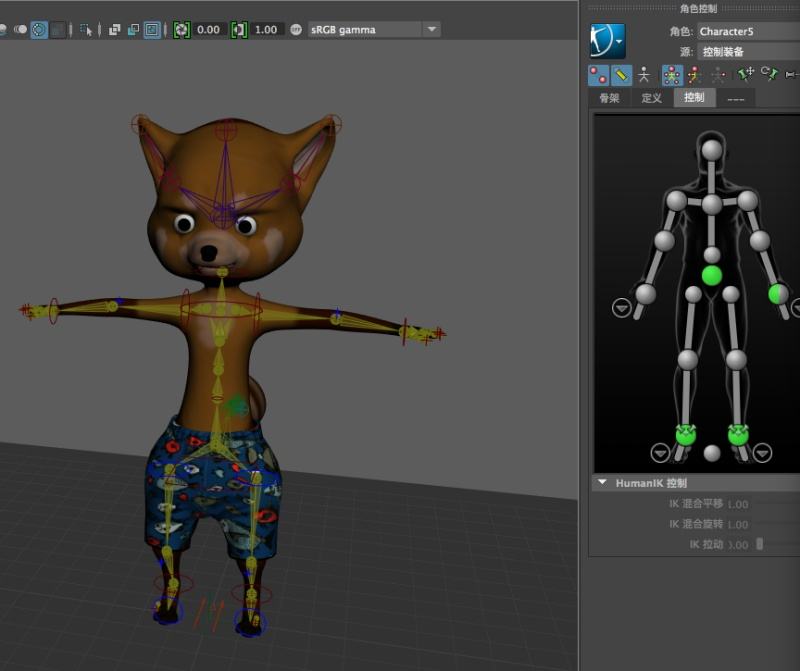Click the pin rotation green pushpin icon
The height and width of the screenshot is (671, 800).
(769, 74)
